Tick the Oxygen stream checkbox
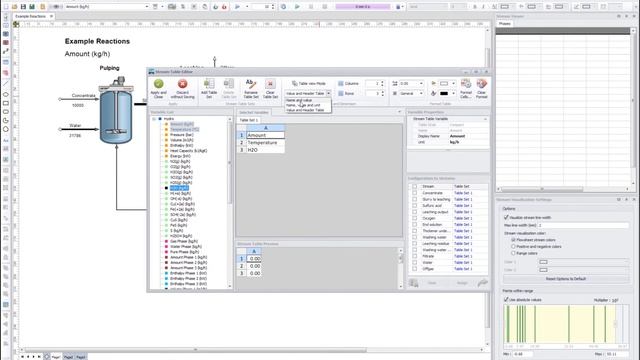 click(x=415, y=218)
